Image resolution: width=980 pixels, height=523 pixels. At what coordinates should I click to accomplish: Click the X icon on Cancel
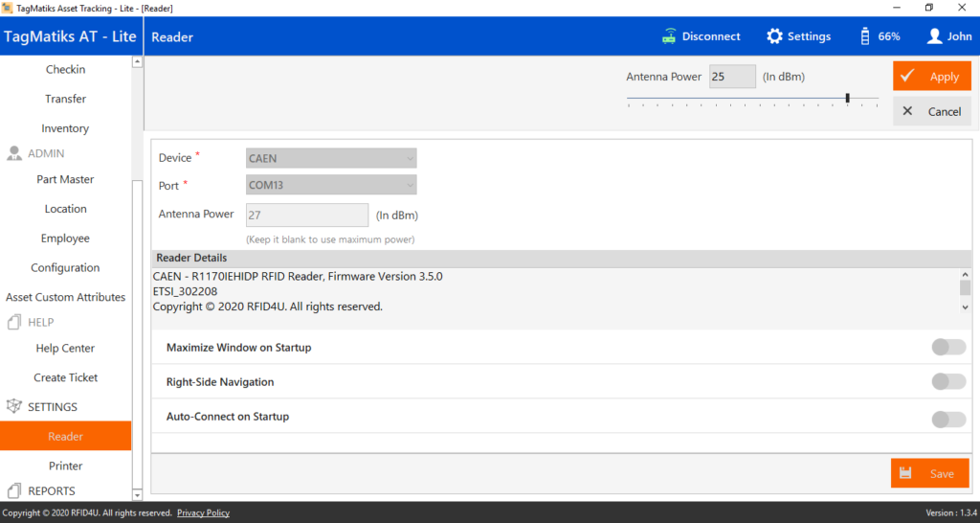[x=907, y=111]
